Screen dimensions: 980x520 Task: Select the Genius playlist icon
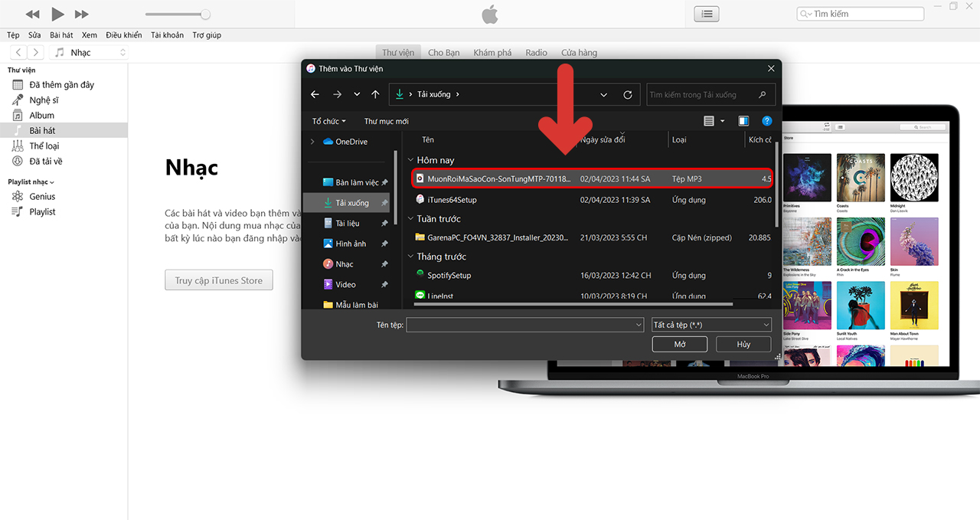point(18,197)
